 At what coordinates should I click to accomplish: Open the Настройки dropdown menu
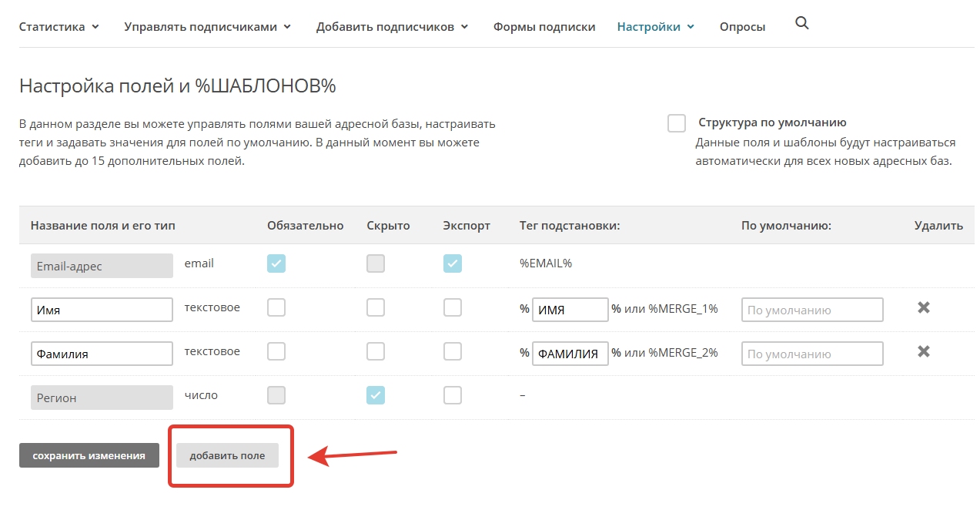pos(655,27)
